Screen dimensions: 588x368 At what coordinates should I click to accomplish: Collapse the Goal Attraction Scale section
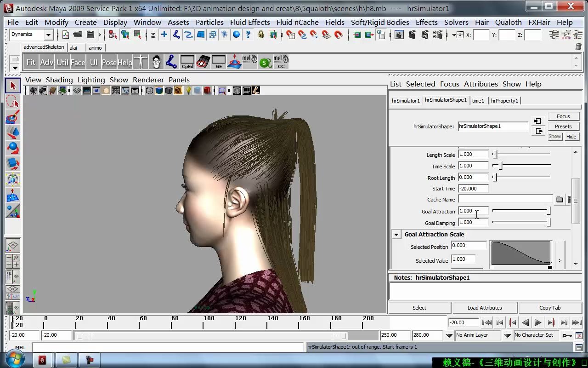click(396, 235)
